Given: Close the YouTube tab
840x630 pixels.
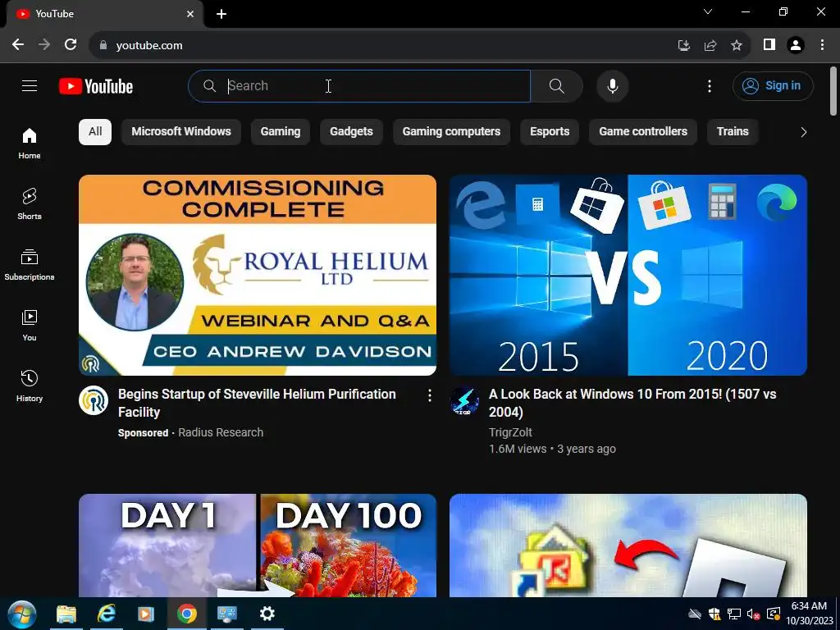Looking at the screenshot, I should point(190,14).
